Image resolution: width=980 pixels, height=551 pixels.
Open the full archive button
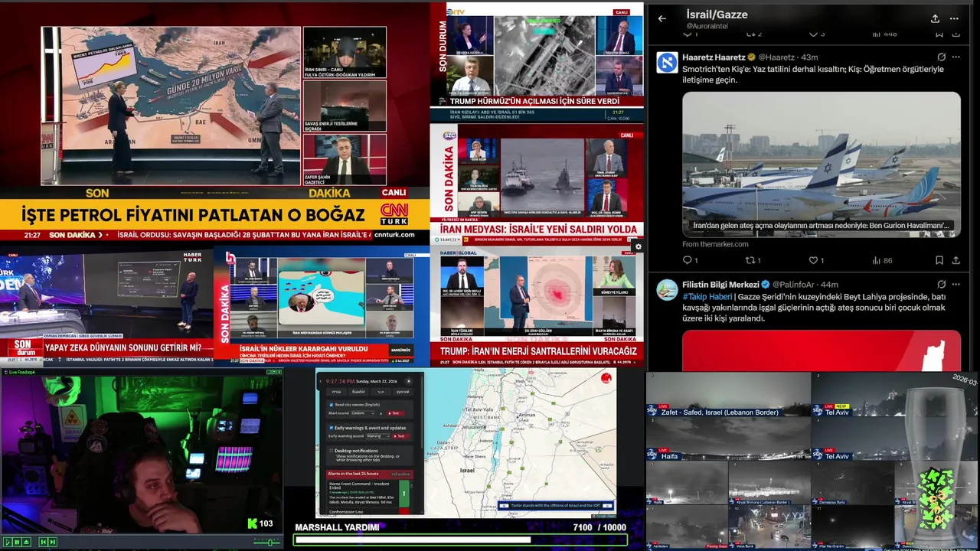(x=401, y=474)
